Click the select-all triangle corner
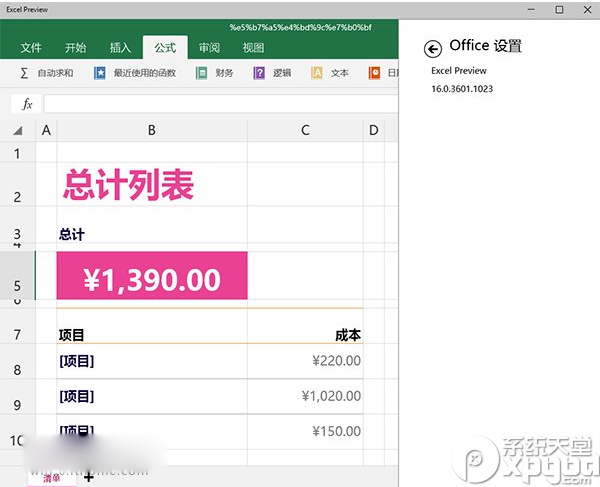The image size is (600, 487). pos(18,131)
